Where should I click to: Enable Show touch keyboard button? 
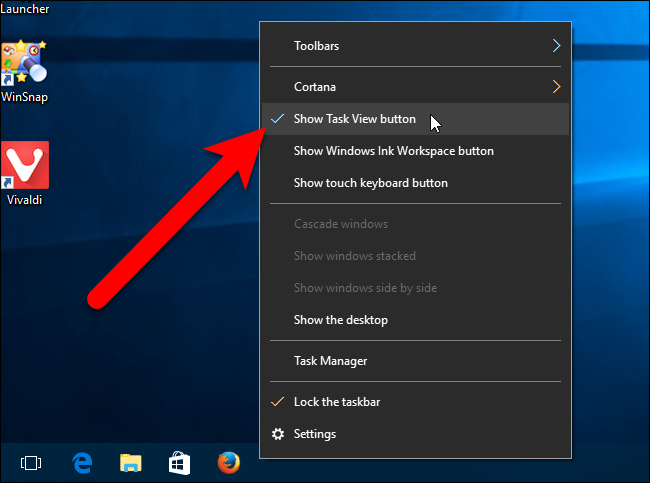coord(415,183)
